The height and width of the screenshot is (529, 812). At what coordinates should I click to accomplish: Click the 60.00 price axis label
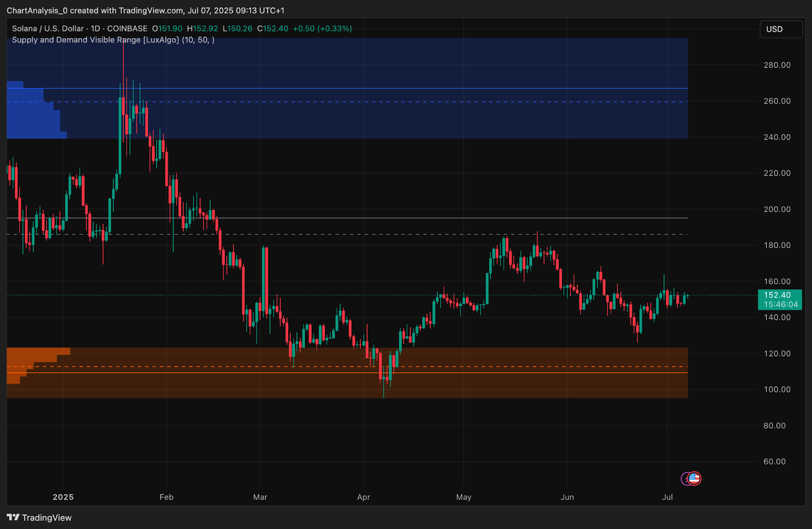(774, 462)
